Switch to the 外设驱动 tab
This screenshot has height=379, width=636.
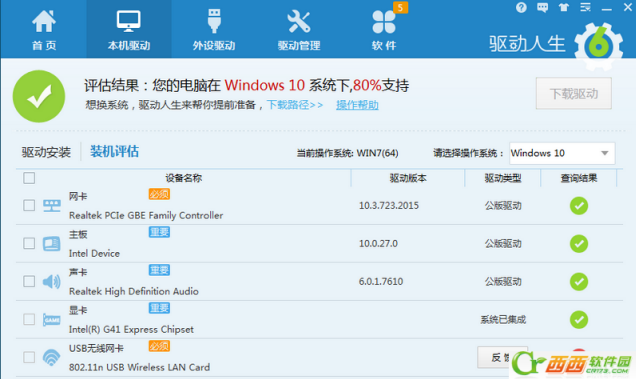tap(214, 29)
